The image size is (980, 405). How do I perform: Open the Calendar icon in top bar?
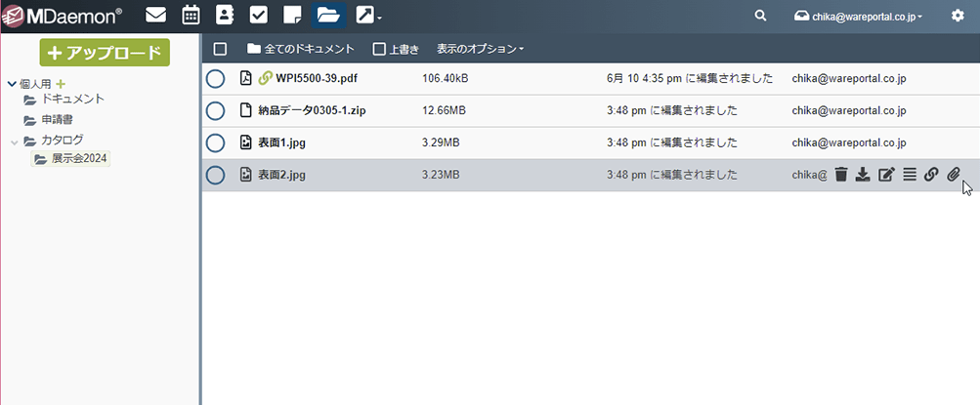tap(192, 16)
